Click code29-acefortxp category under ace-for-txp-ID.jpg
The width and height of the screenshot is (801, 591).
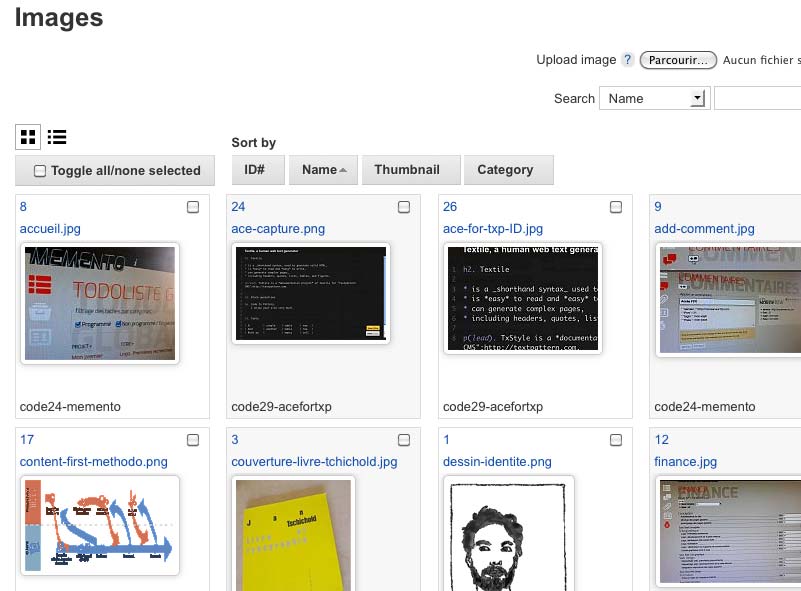point(493,407)
